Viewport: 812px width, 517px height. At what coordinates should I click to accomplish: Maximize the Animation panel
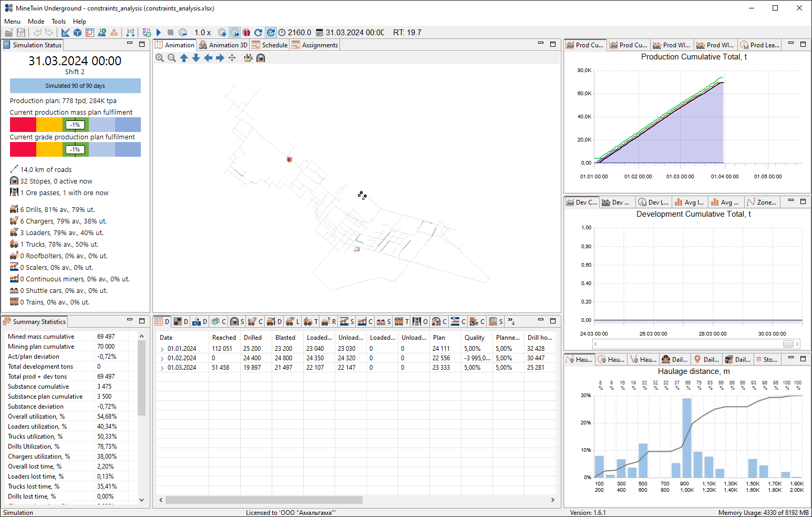click(553, 44)
